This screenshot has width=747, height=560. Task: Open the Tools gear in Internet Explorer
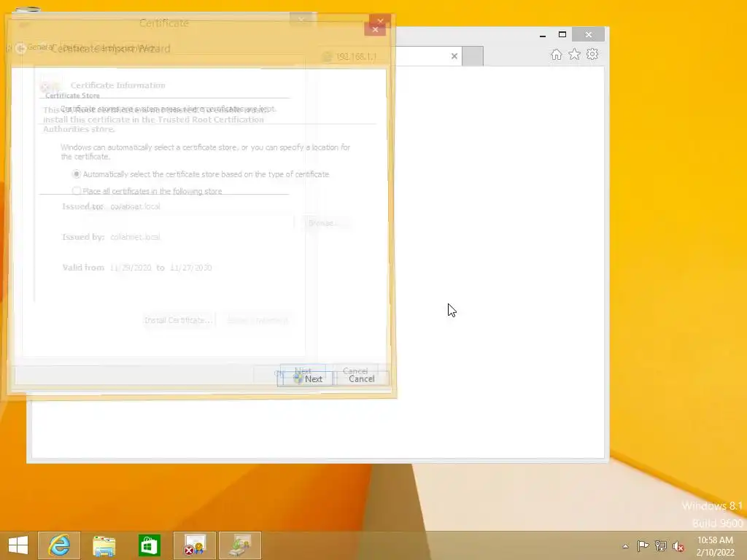pos(592,54)
